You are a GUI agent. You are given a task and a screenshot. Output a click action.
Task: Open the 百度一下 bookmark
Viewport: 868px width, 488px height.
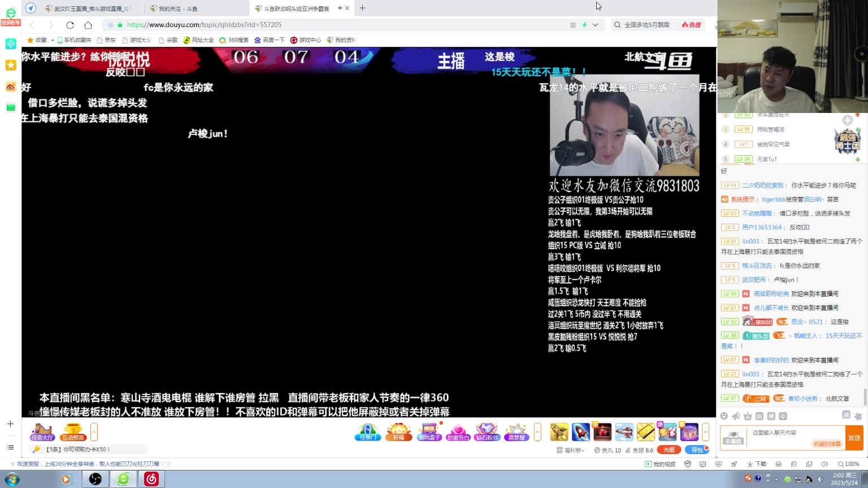270,40
